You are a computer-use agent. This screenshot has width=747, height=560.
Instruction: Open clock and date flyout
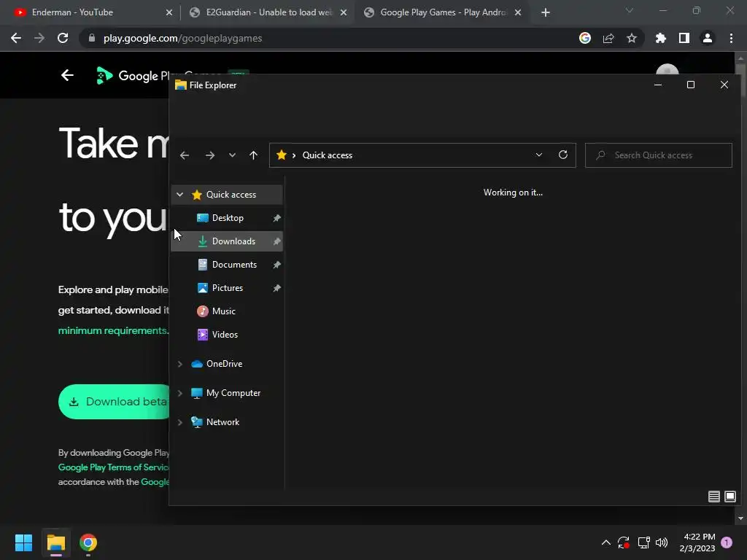(x=697, y=542)
